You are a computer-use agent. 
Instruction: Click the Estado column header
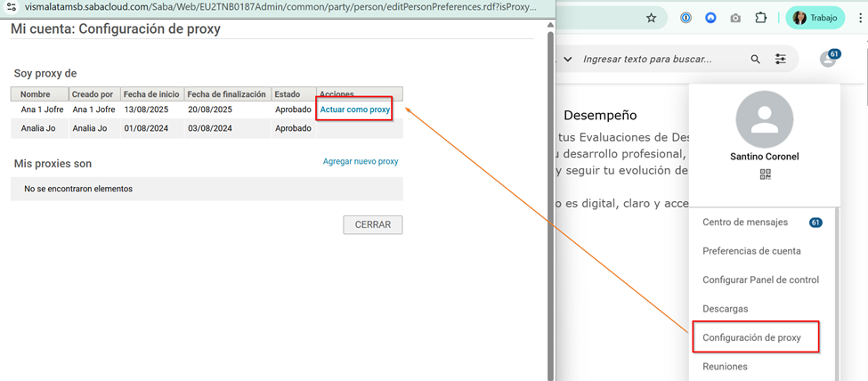pyautogui.click(x=294, y=94)
